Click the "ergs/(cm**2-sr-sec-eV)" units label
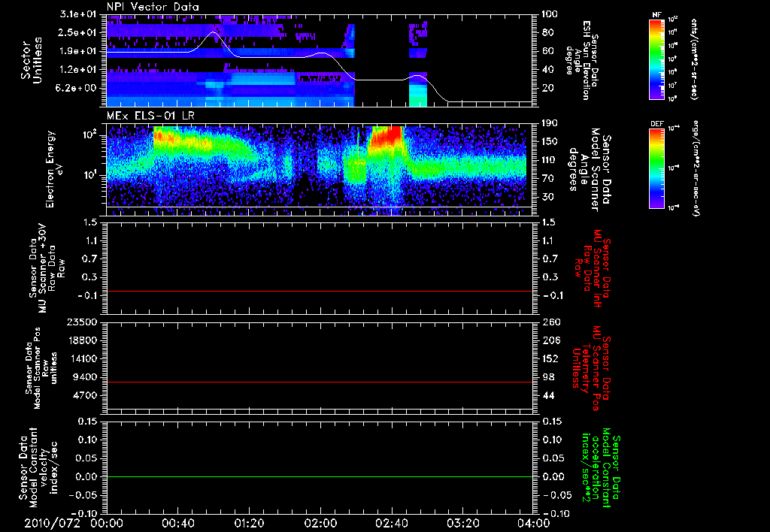770x532 pixels. tap(696, 169)
